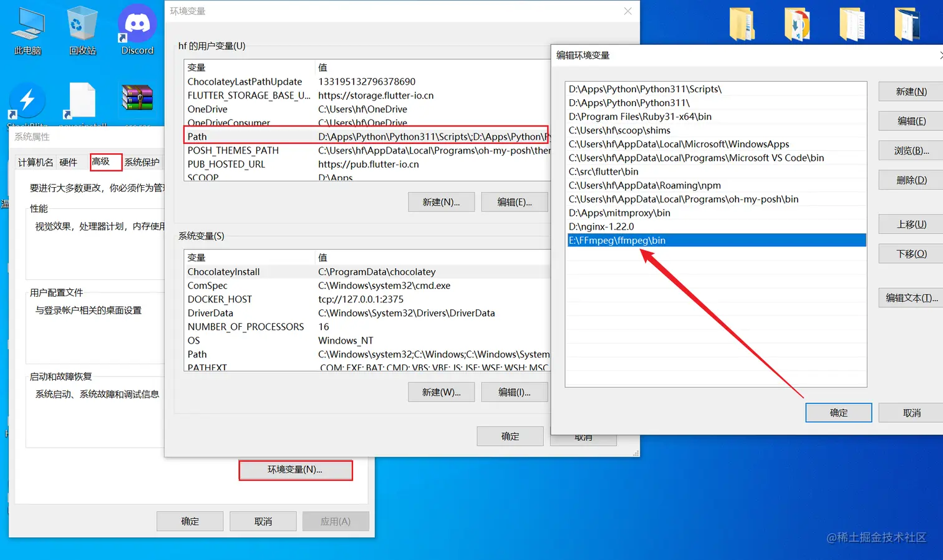Screen dimensions: 943x560
Task: Switch to the 计算机名 tab
Action: pos(36,162)
